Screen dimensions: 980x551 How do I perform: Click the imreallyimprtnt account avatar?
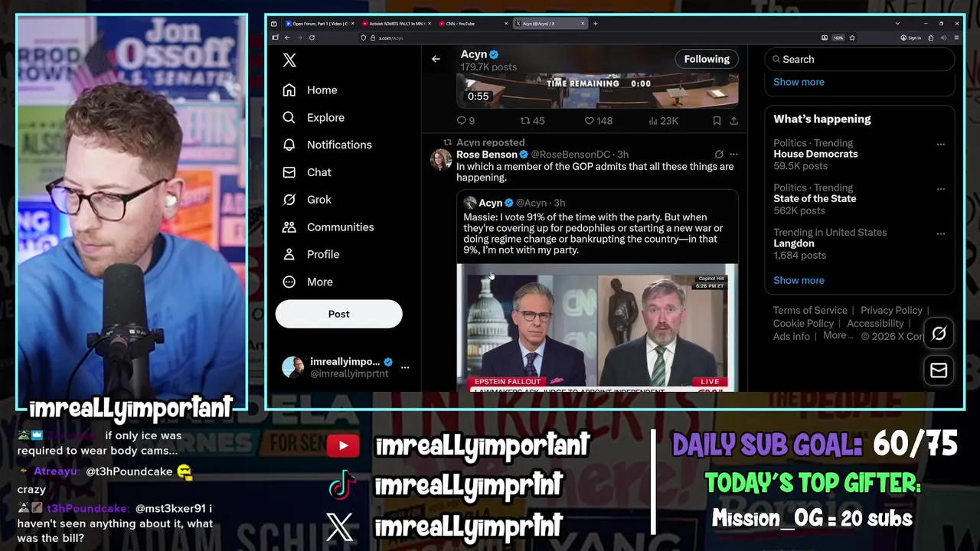click(292, 367)
